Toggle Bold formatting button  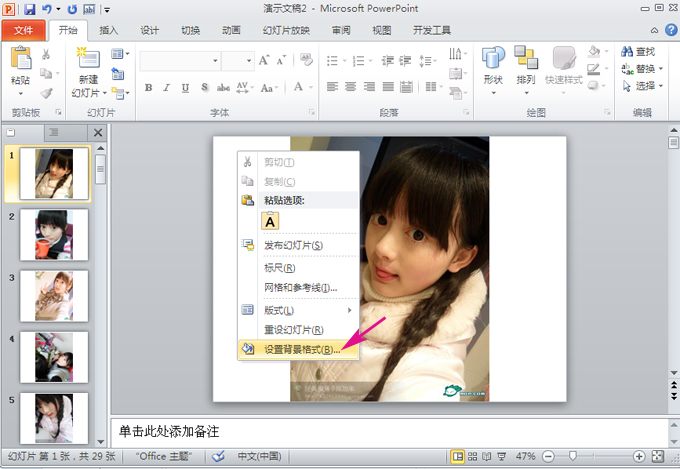click(x=149, y=87)
